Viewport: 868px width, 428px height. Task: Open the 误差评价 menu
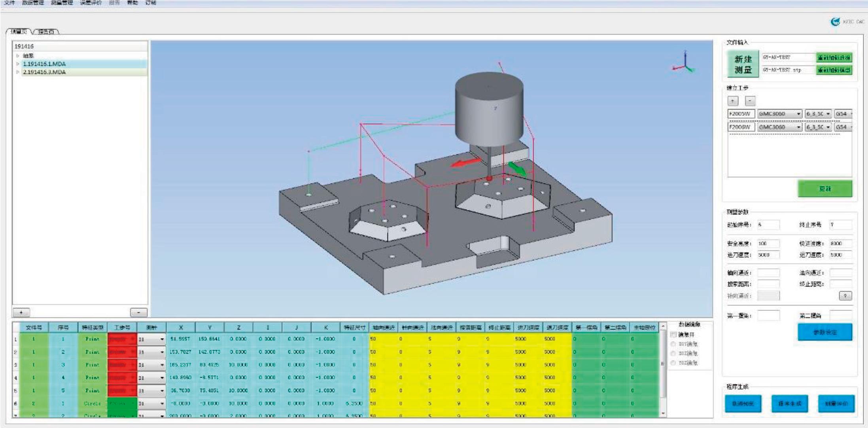91,2
